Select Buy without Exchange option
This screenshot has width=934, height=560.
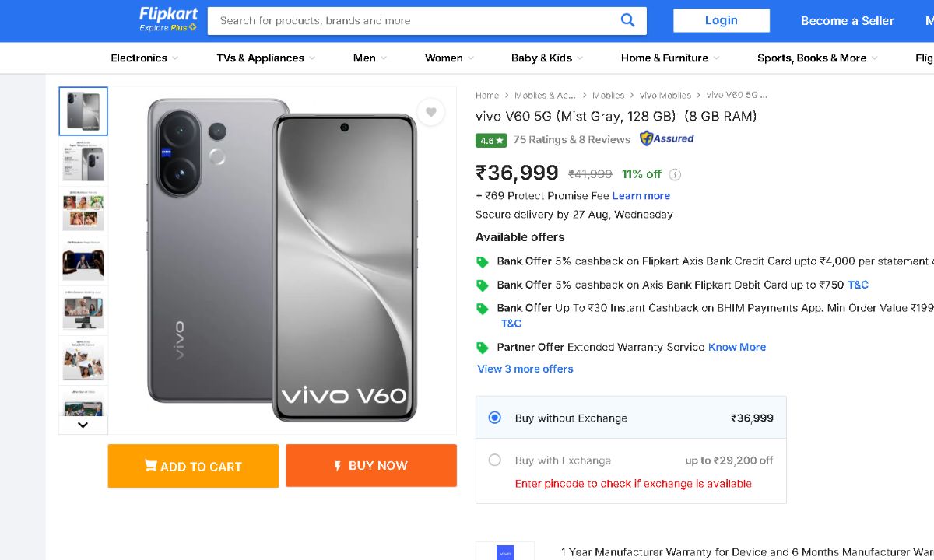(x=495, y=418)
